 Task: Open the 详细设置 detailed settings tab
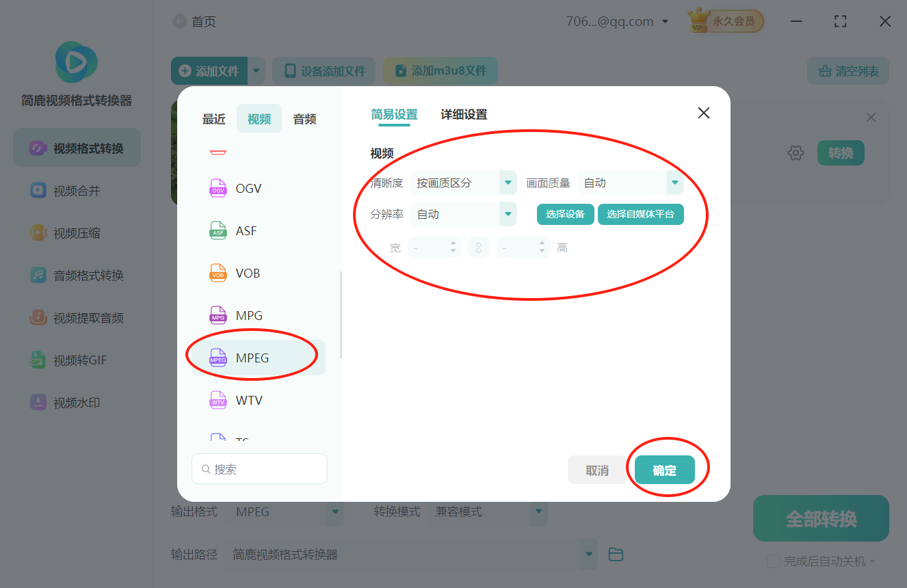click(x=463, y=114)
